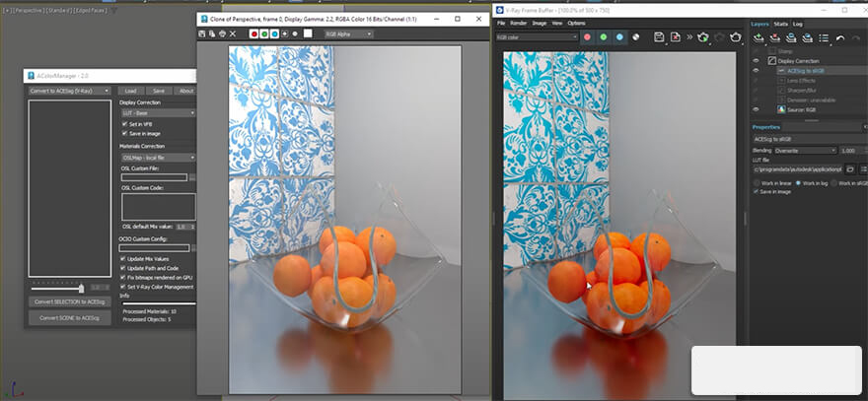
Task: Save current channel in V-Ray Frame Buffer
Action: click(659, 37)
